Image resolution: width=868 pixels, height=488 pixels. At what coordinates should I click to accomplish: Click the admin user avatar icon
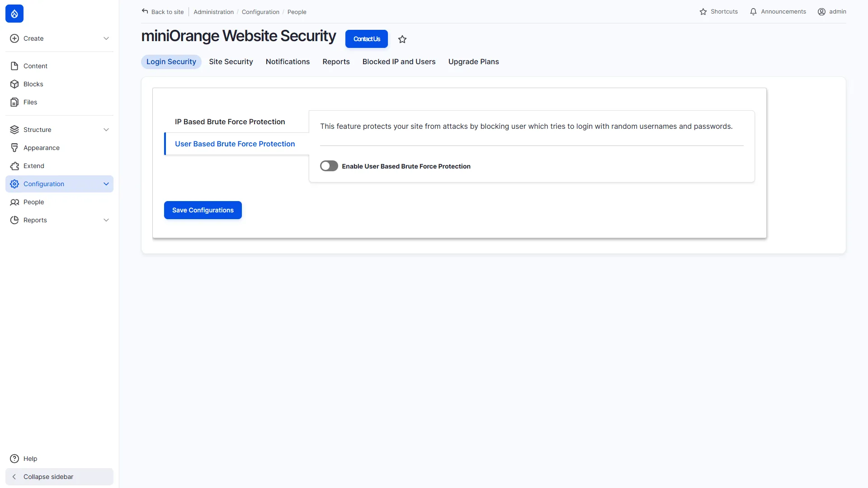[x=821, y=12]
